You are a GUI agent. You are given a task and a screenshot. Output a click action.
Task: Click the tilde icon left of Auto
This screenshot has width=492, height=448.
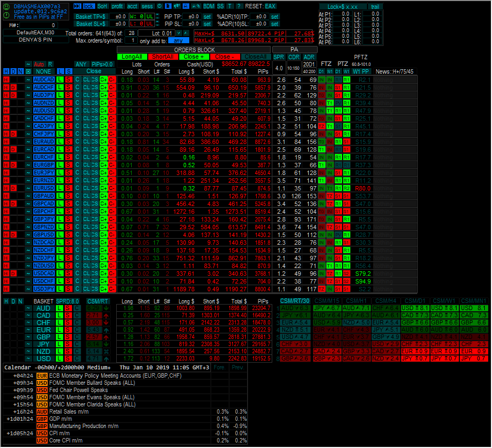tap(28, 64)
